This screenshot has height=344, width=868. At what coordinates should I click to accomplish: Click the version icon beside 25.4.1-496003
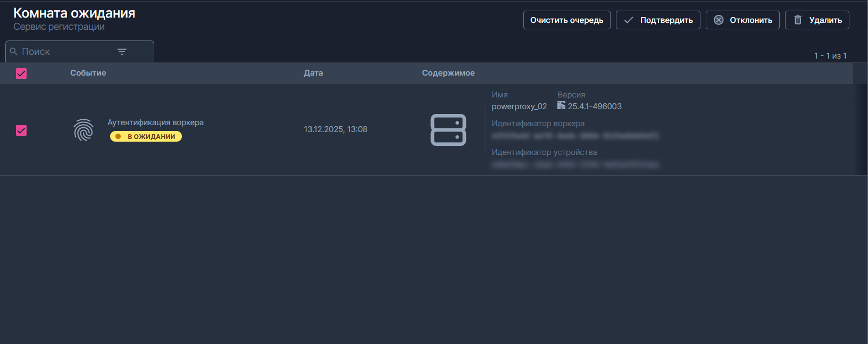561,105
